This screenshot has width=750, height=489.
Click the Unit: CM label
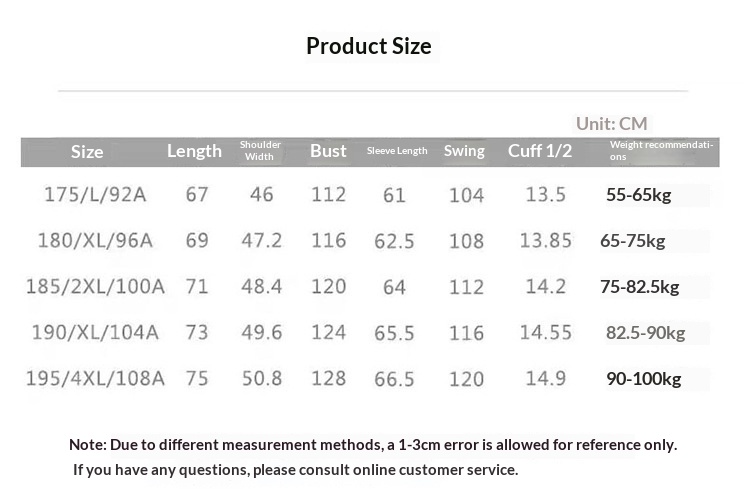[x=611, y=124]
